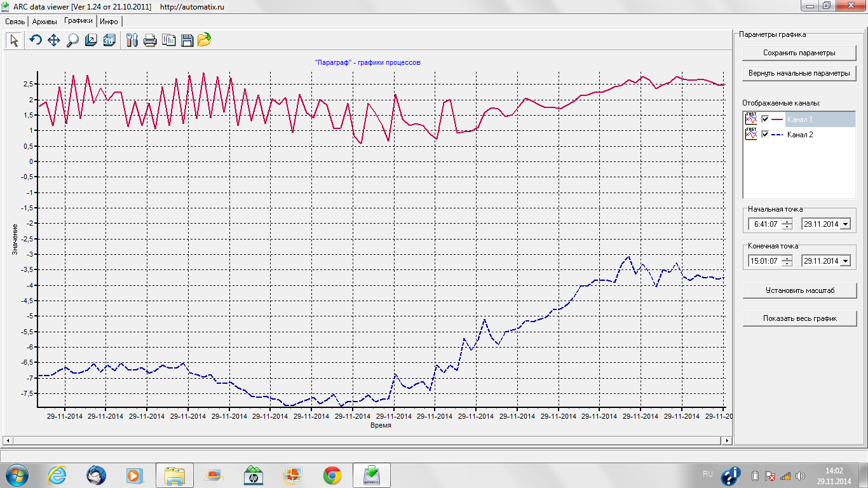Open the Windows Start menu

pyautogui.click(x=17, y=475)
